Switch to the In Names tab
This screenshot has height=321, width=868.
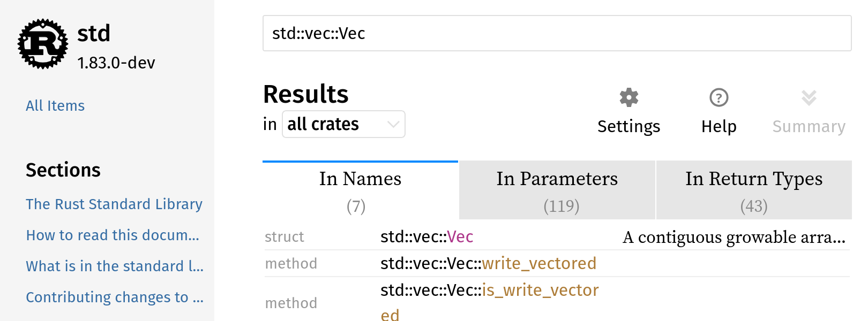pos(360,190)
